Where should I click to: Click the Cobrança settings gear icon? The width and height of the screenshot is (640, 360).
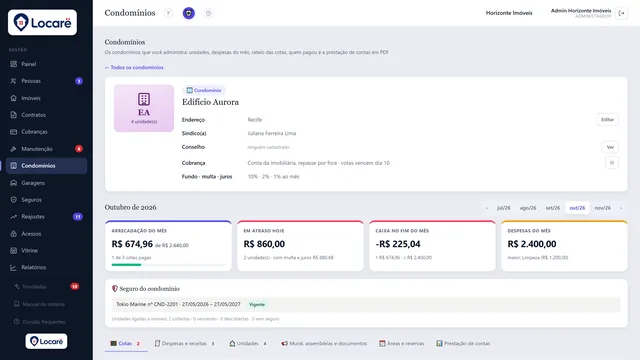point(611,162)
